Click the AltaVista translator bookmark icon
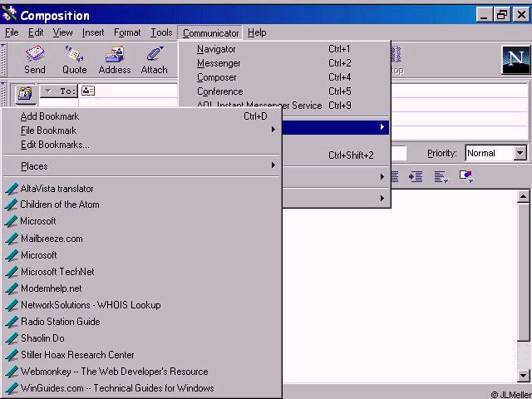This screenshot has width=532, height=399. pos(12,189)
